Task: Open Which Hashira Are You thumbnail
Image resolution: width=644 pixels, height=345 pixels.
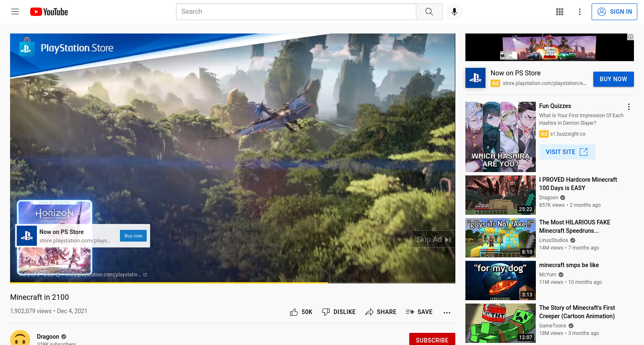Action: (x=501, y=137)
